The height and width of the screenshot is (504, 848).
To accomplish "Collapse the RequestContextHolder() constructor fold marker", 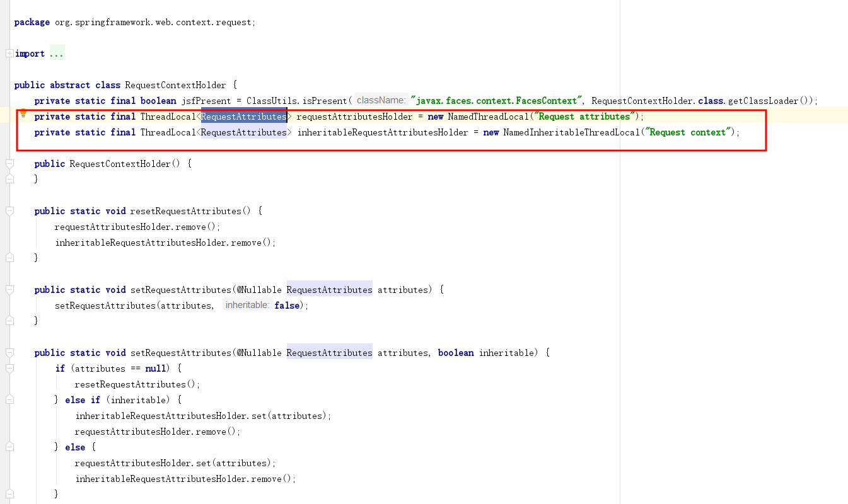I will coord(9,164).
